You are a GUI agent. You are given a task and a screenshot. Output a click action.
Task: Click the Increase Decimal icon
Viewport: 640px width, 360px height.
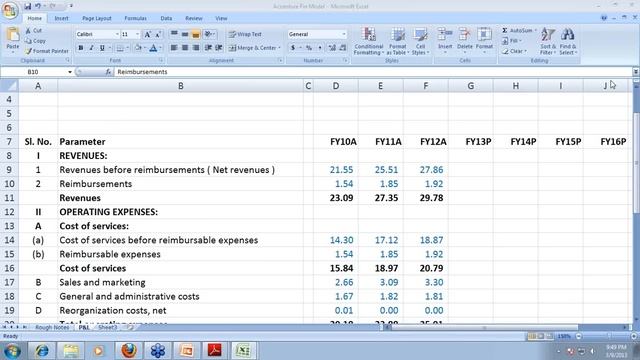click(332, 48)
